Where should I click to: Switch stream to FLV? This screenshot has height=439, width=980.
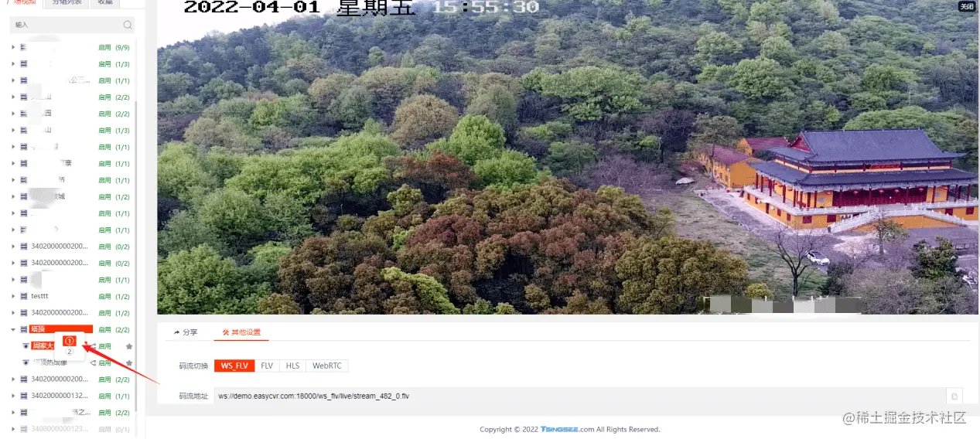tap(267, 366)
